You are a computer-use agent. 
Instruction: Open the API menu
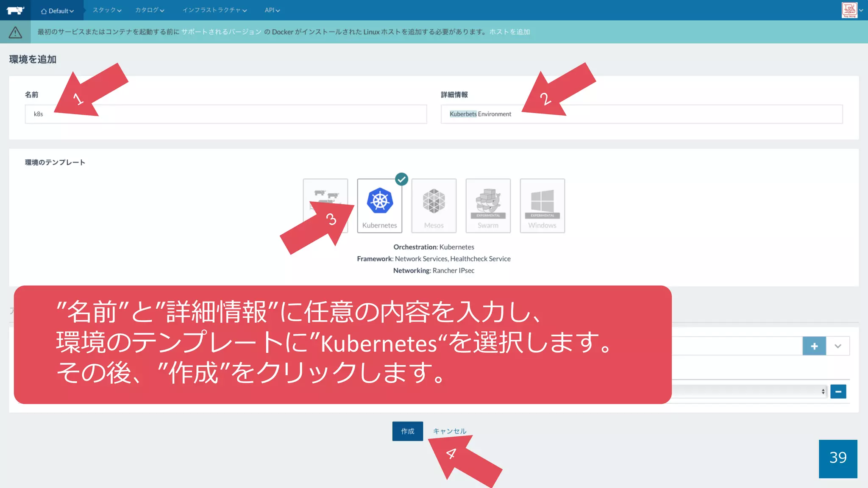(x=272, y=10)
